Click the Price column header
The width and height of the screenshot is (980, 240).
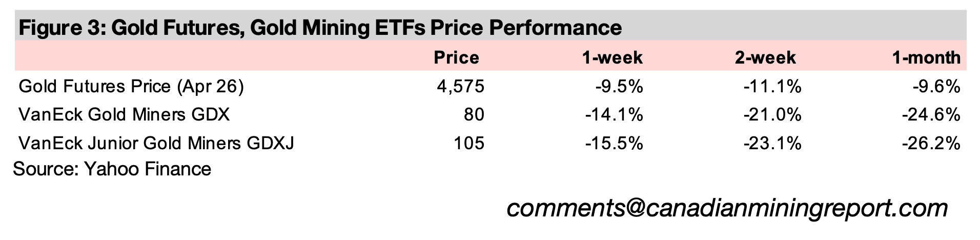(x=456, y=57)
